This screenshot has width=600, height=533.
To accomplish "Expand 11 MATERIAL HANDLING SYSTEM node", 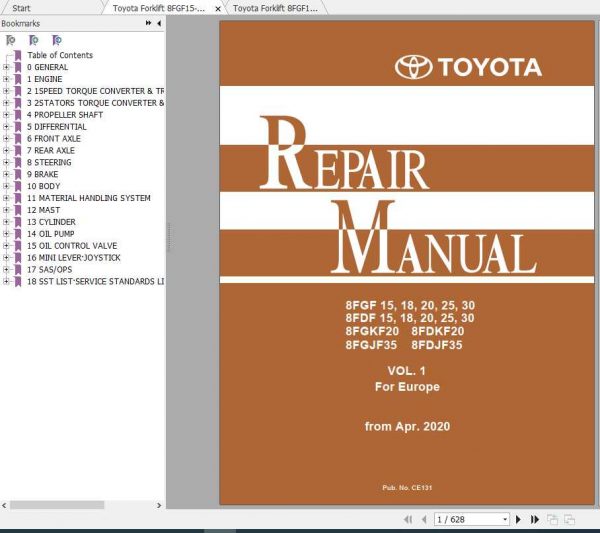I will [5, 198].
